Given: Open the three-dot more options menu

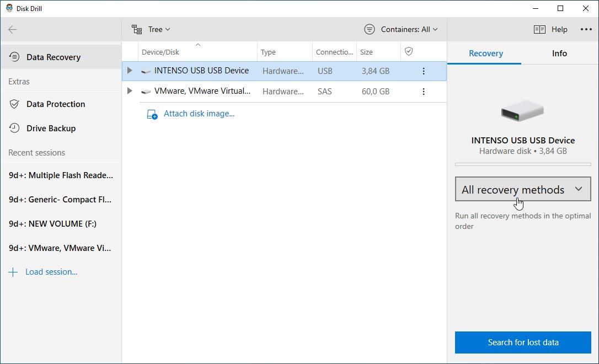Looking at the screenshot, I should pos(586,29).
